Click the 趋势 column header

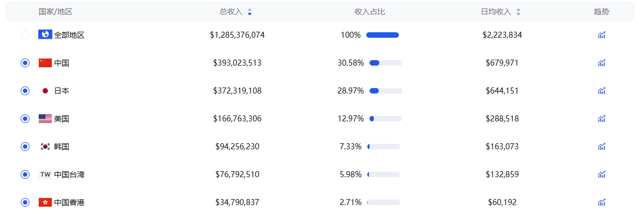click(601, 12)
